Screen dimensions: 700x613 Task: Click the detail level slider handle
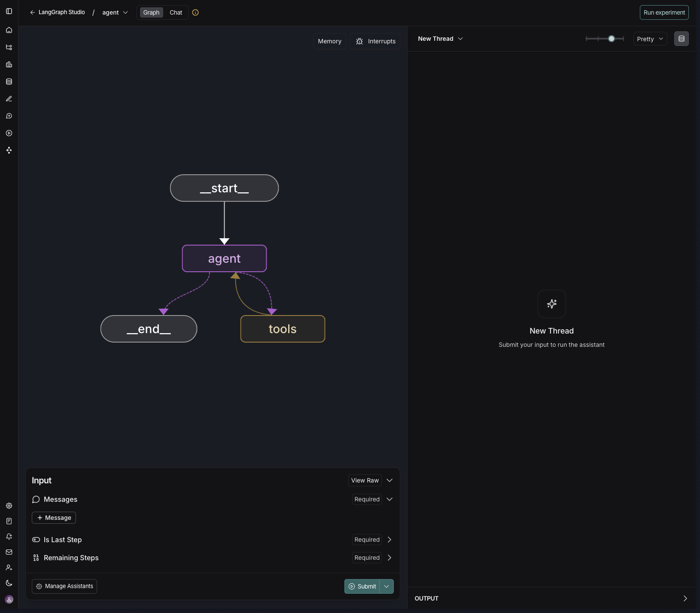611,39
